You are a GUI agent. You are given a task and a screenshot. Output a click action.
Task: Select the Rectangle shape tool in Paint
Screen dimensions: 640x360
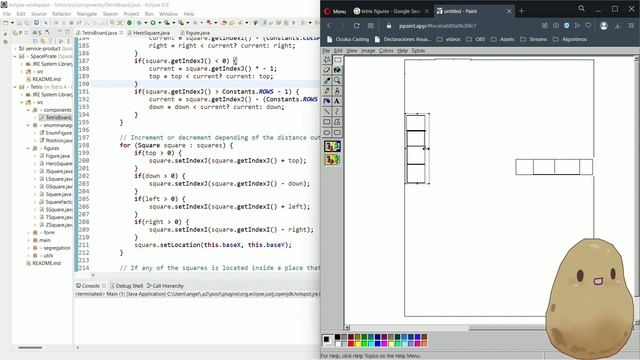(x=327, y=122)
